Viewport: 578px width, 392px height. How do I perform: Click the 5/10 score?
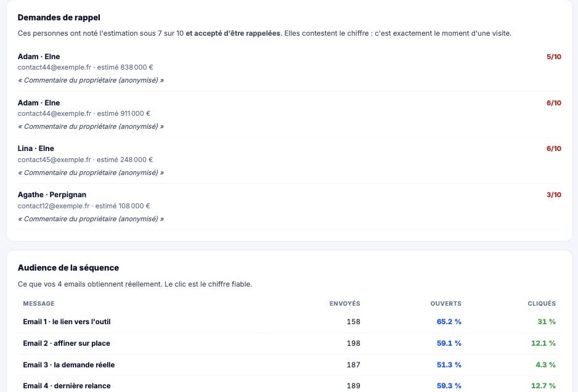coord(554,57)
